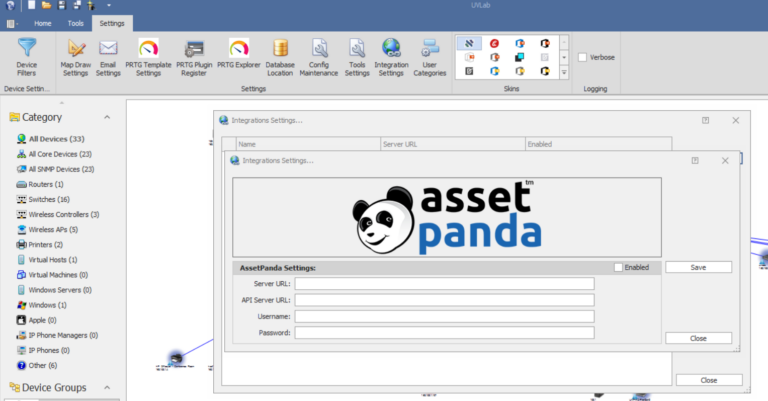Click help icon in AssetPanda dialog title
Screen dimensions: 768x401
point(695,161)
